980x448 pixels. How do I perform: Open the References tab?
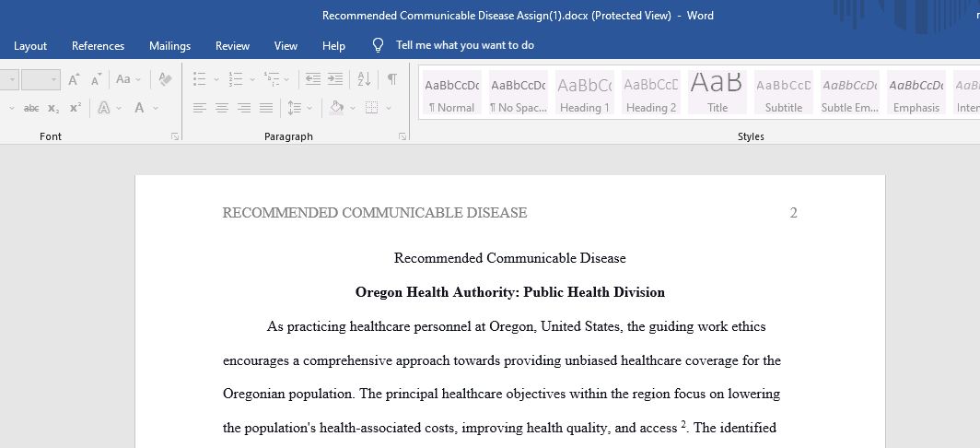[x=99, y=46]
